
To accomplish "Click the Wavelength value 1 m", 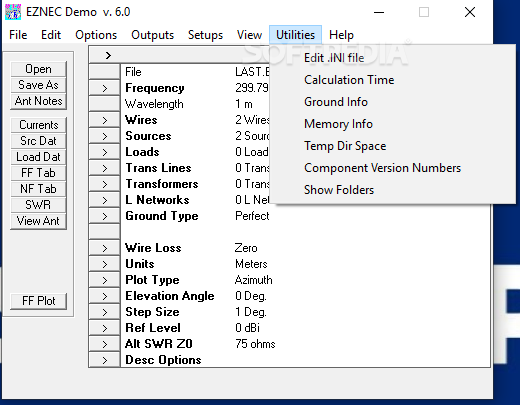I will coord(244,104).
